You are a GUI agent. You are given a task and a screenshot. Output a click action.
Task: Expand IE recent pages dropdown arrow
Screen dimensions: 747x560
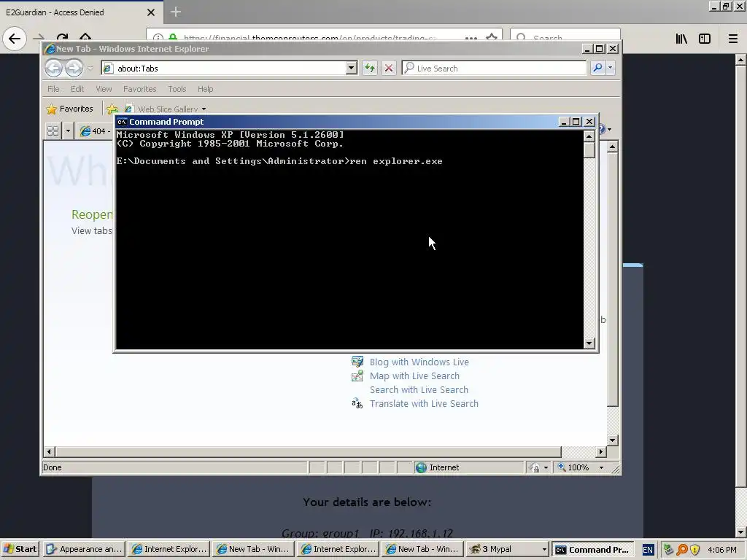(x=90, y=68)
